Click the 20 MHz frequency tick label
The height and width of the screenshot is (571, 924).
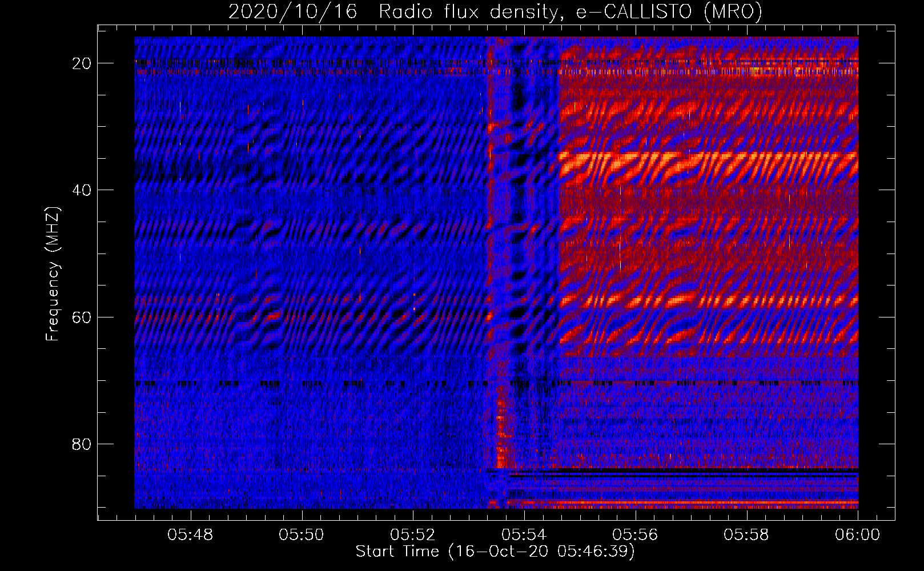82,63
